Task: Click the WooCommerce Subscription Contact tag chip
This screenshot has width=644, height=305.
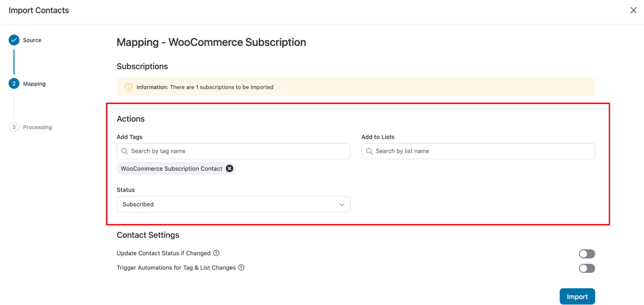Action: (171, 168)
